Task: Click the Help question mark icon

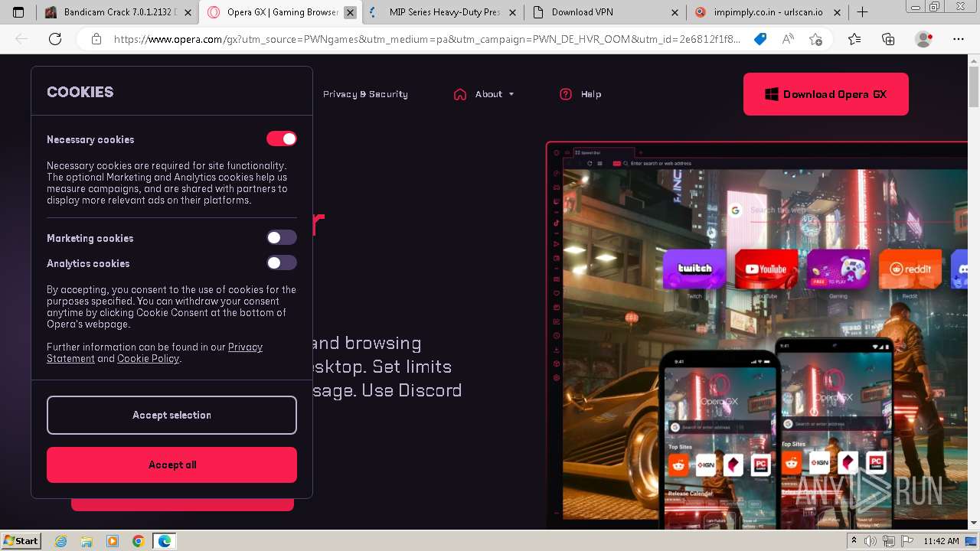Action: [566, 94]
